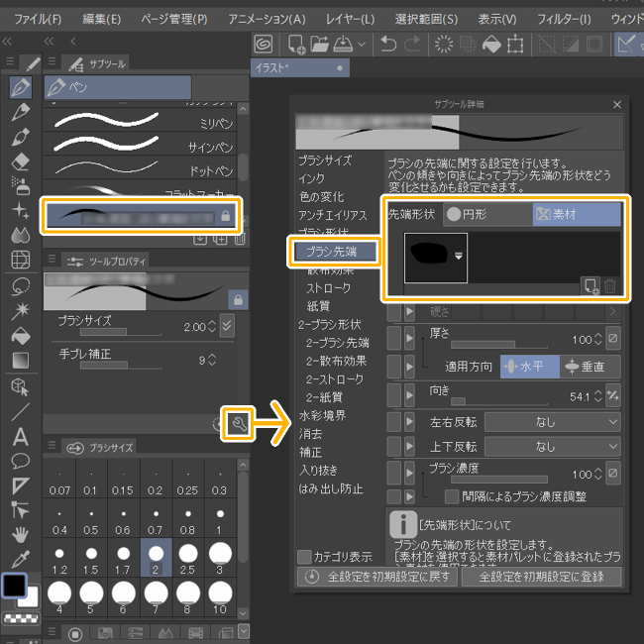Select the Pen tool in toolbar

click(21, 87)
